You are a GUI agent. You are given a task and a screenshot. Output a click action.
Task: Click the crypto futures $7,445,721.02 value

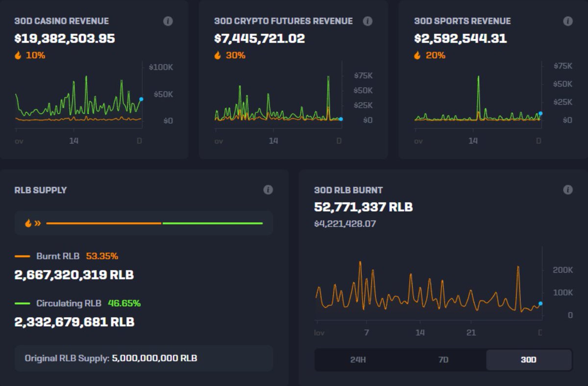260,38
